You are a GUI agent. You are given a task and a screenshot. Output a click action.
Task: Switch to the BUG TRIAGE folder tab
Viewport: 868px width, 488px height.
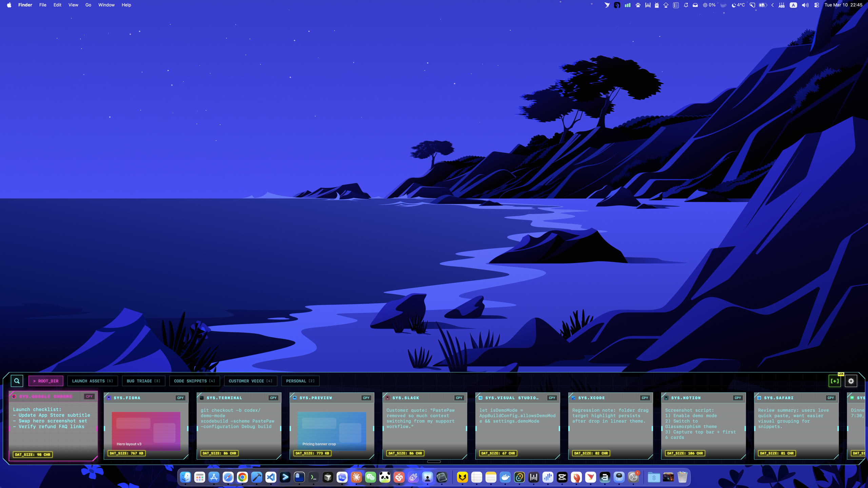coord(143,381)
